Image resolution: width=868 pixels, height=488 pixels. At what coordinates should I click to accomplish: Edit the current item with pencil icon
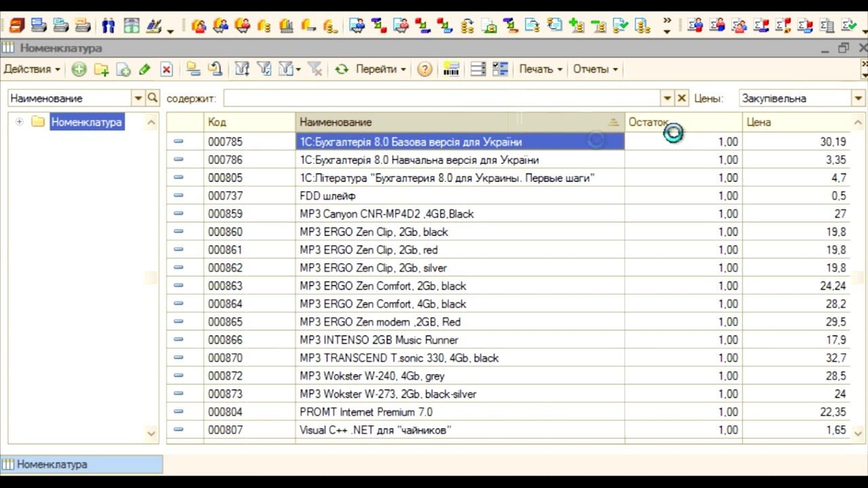click(x=144, y=69)
